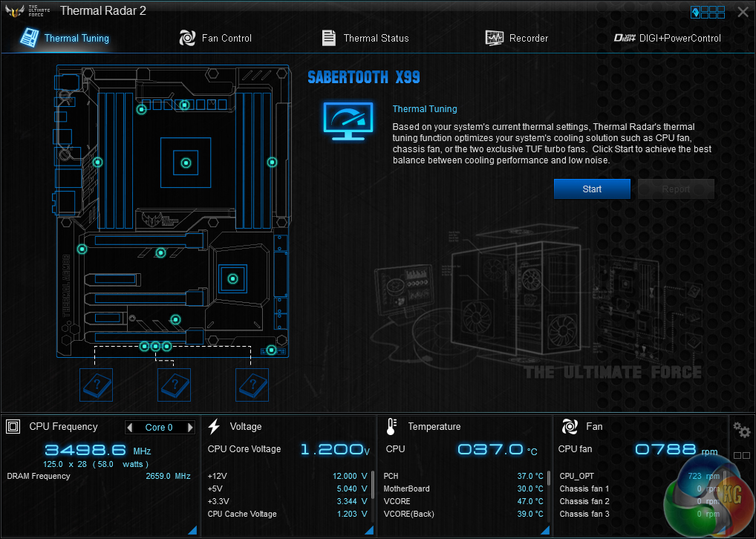This screenshot has width=756, height=539.
Task: Click the Core 0 selector field
Action: pos(160,427)
